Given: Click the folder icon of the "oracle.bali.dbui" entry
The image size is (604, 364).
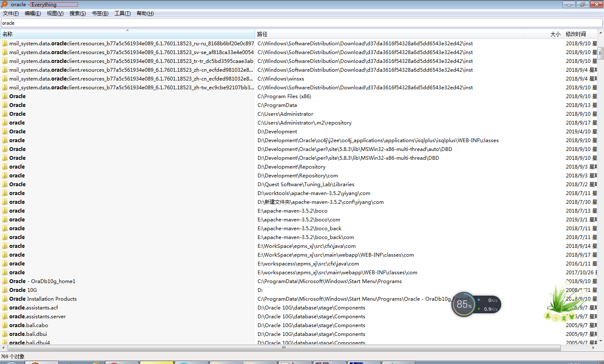Looking at the screenshot, I should coord(5,334).
